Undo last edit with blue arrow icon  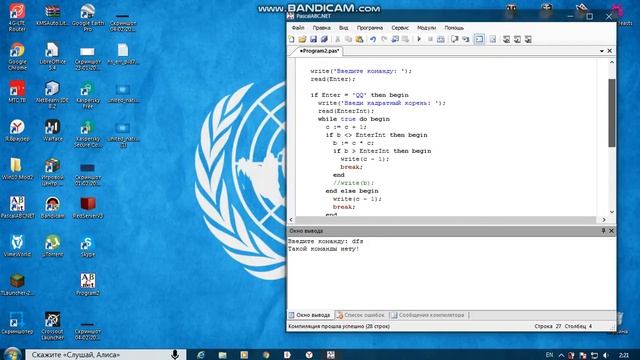pyautogui.click(x=373, y=39)
